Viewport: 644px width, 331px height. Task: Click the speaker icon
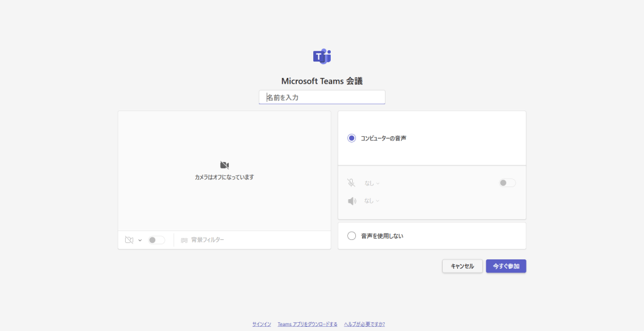click(352, 201)
